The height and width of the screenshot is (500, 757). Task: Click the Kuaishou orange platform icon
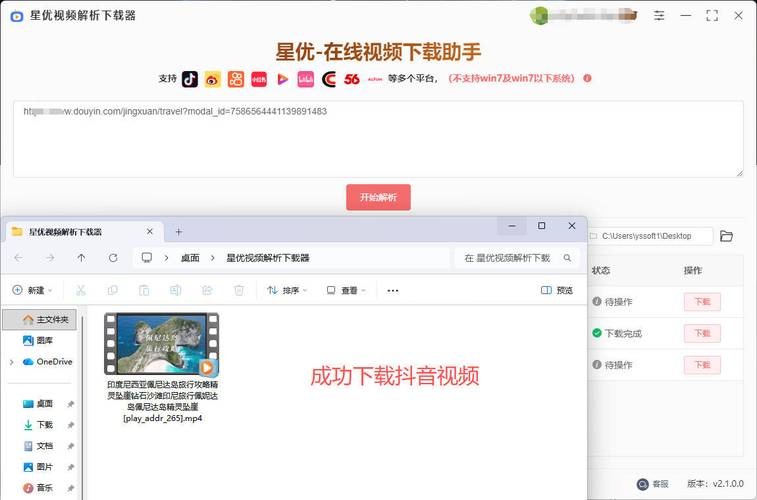point(236,79)
